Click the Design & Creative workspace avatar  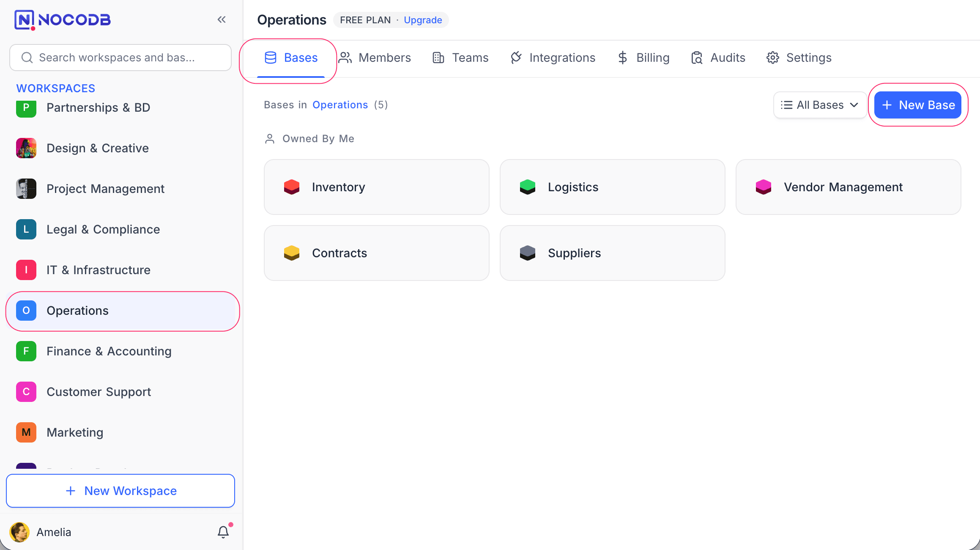pos(26,148)
